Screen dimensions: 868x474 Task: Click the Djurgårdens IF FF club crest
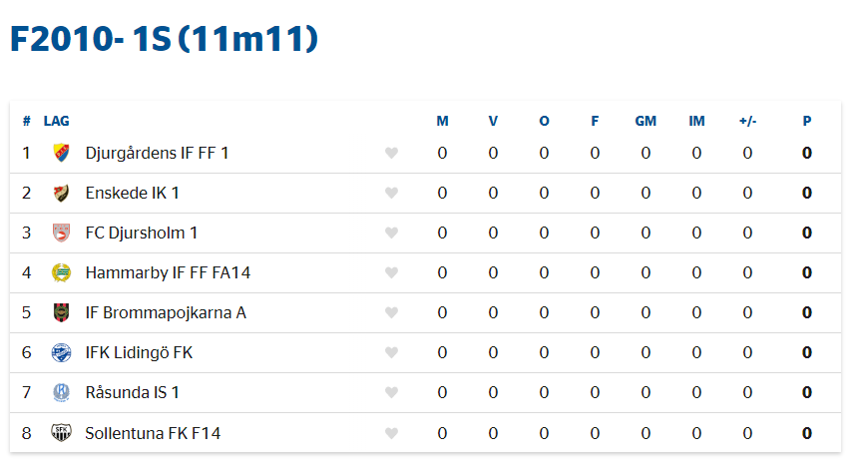tap(61, 153)
